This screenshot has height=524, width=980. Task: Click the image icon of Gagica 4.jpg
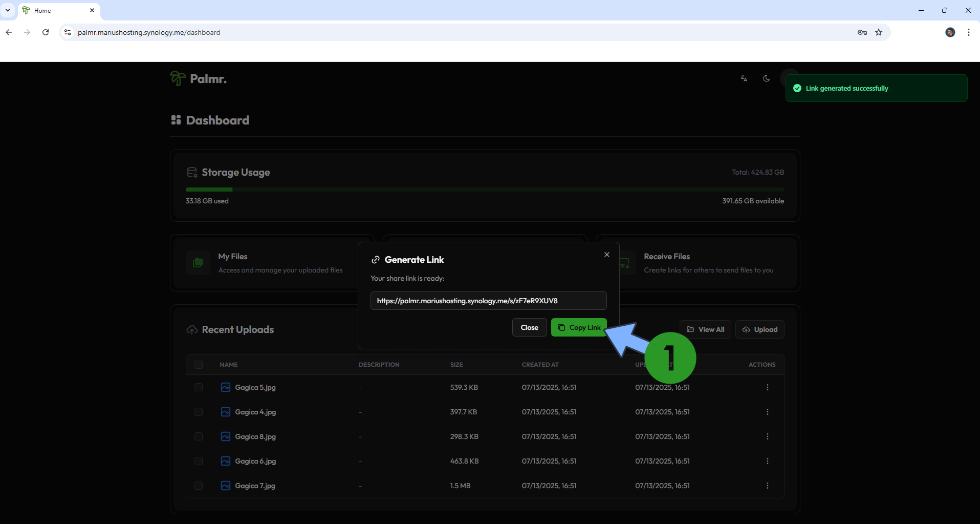[226, 412]
